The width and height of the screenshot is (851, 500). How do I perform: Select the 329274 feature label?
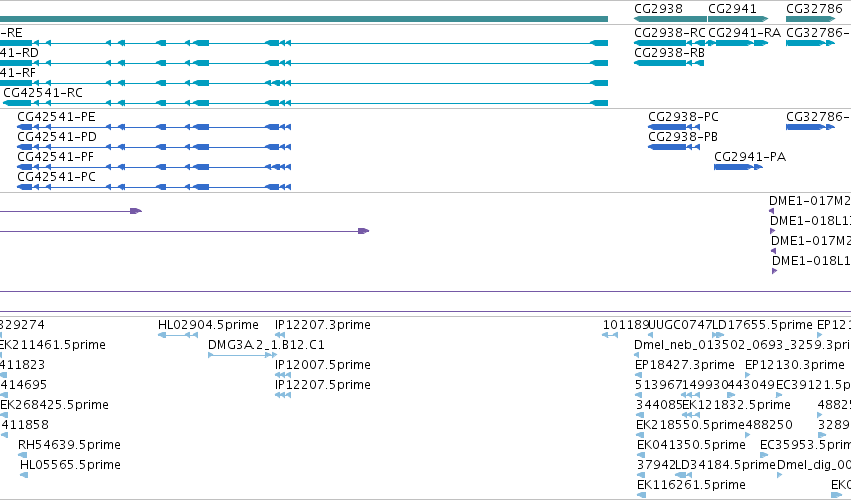pos(22,325)
